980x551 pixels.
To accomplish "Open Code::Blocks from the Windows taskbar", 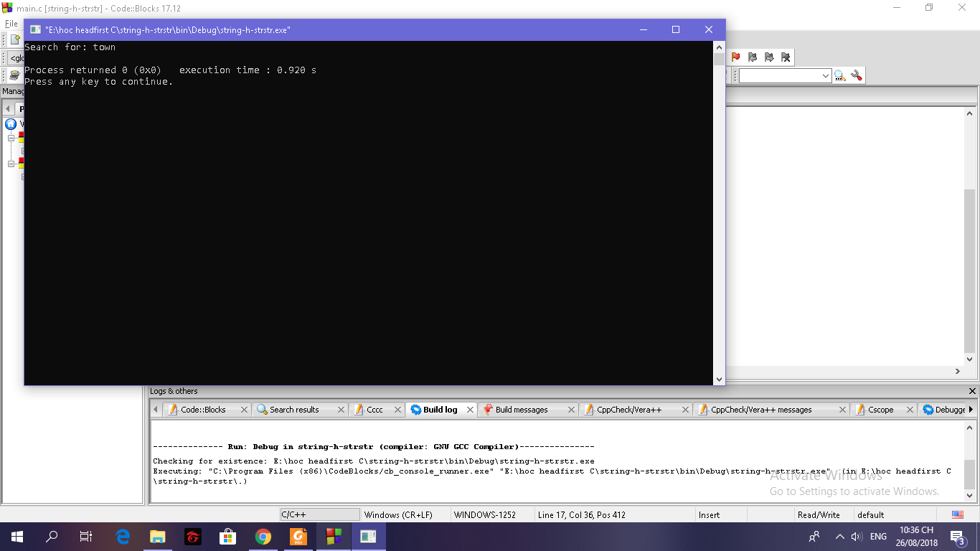I will (334, 537).
